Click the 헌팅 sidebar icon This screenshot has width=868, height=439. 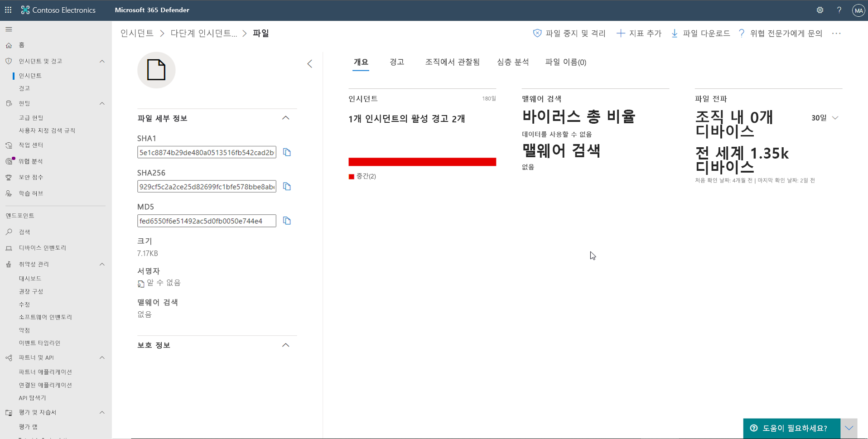9,103
